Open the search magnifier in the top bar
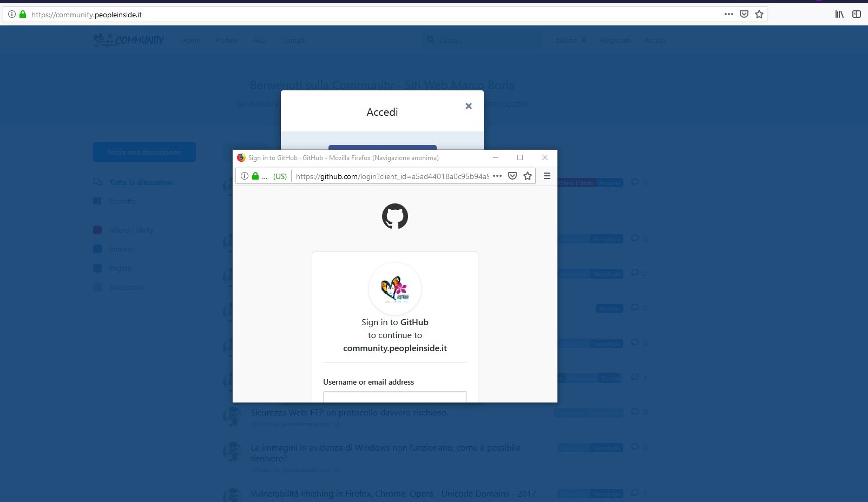Screen dimensions: 868x502 [430, 39]
